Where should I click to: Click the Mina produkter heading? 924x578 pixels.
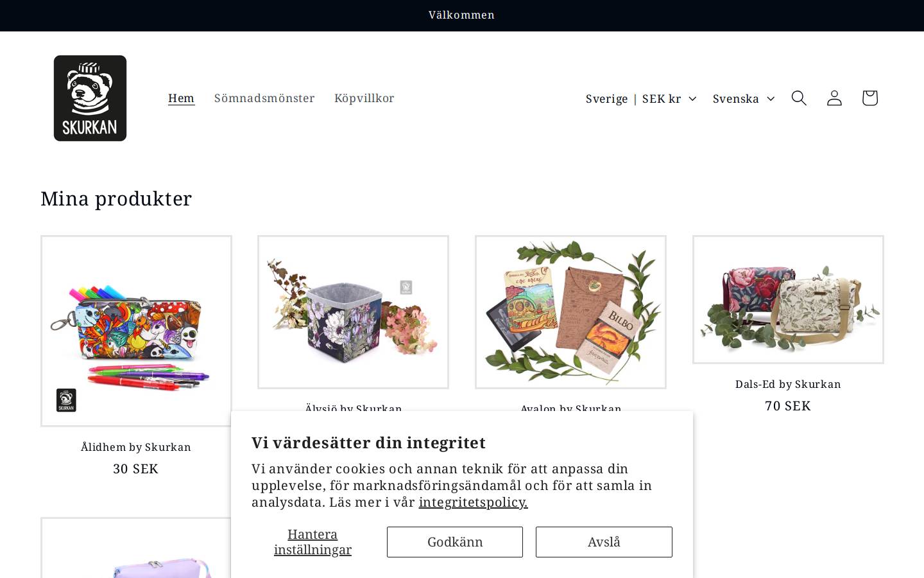(x=116, y=198)
